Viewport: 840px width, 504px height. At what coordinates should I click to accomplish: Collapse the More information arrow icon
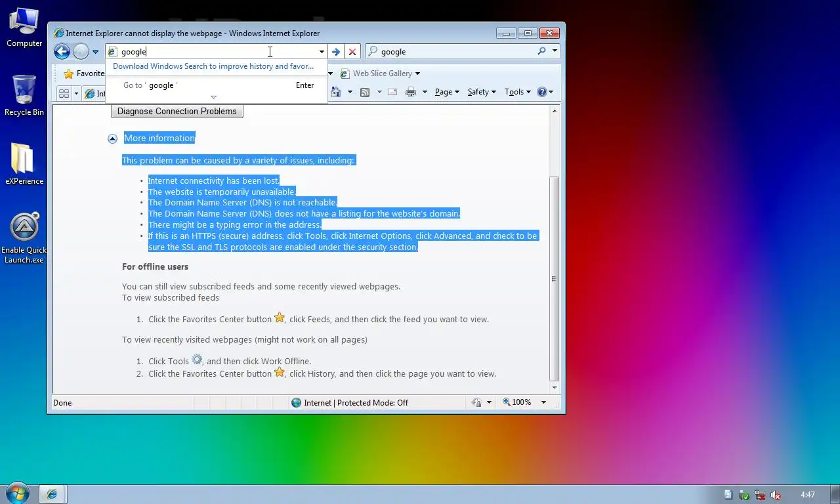(113, 138)
